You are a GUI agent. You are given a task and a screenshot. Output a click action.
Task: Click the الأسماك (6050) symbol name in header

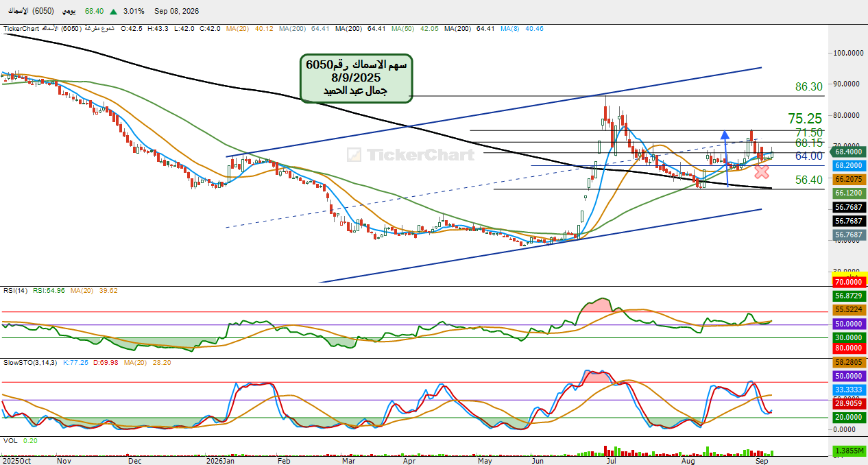30,12
